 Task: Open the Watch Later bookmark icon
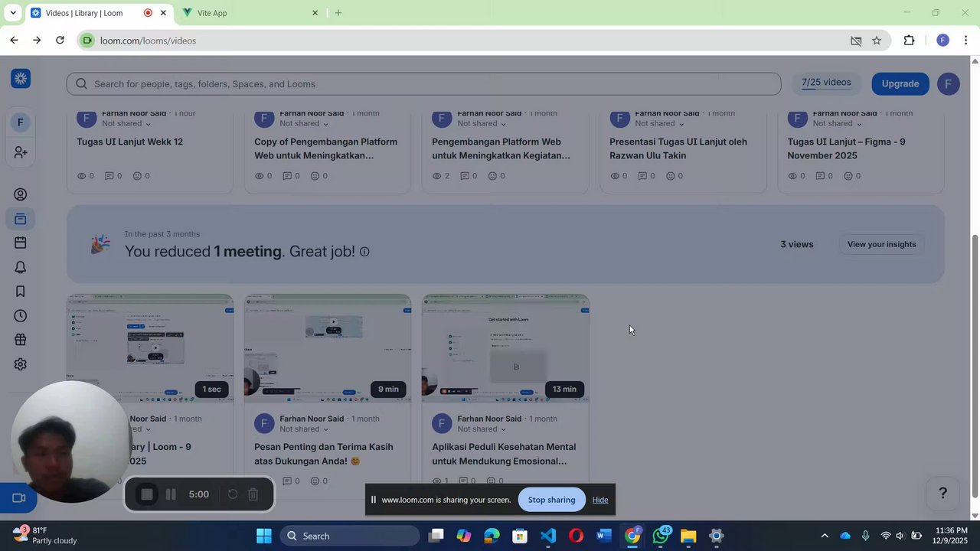pos(21,292)
